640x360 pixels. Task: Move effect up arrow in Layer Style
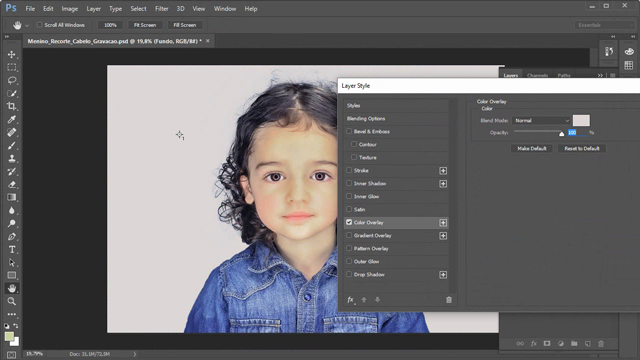364,300
